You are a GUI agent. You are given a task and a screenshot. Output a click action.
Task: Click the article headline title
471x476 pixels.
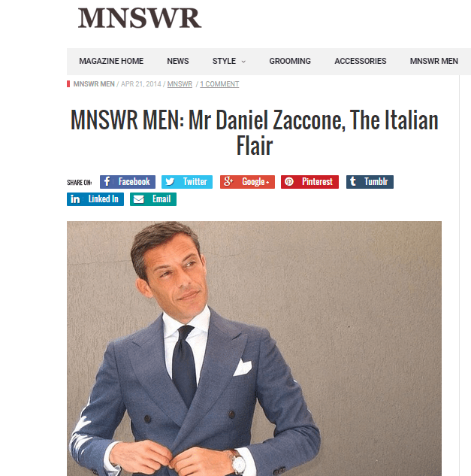tap(254, 132)
